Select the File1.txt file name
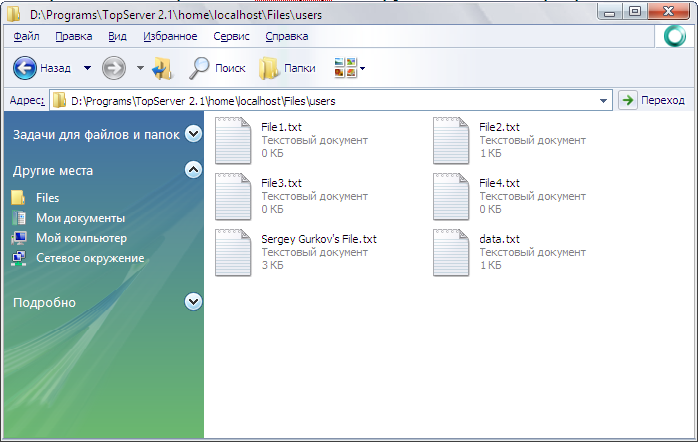Image resolution: width=698 pixels, height=442 pixels. point(281,127)
